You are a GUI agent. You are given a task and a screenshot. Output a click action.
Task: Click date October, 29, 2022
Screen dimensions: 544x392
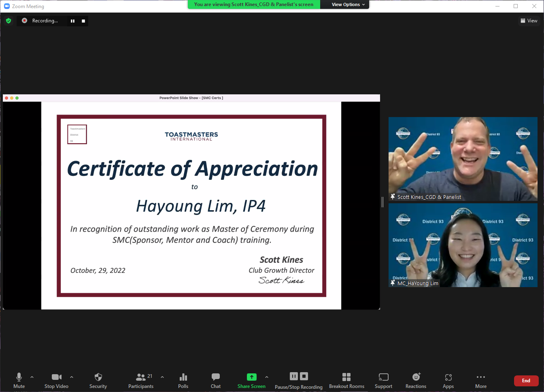pos(98,271)
